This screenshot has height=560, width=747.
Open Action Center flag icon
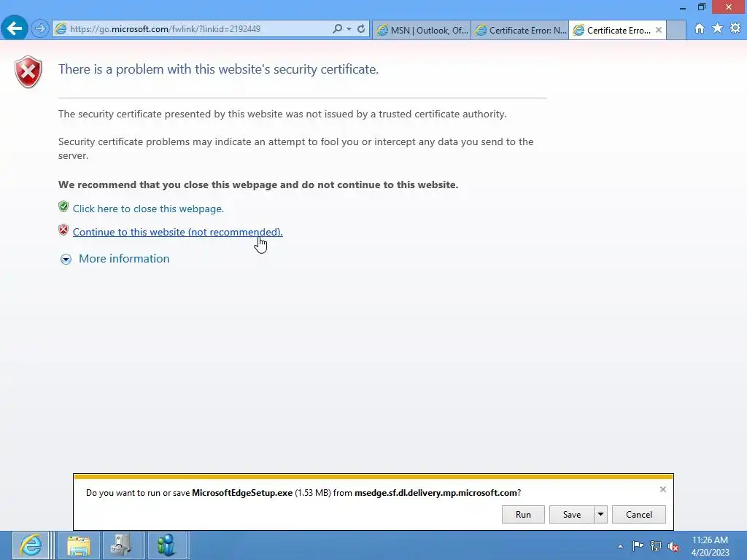[638, 545]
